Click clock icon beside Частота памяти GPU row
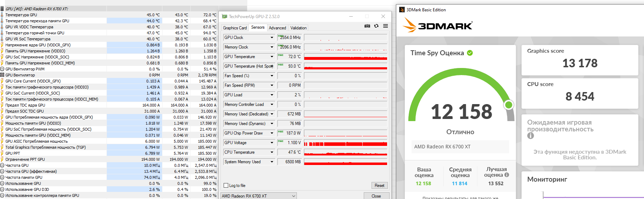The width and height of the screenshot is (644, 199). tap(2, 177)
